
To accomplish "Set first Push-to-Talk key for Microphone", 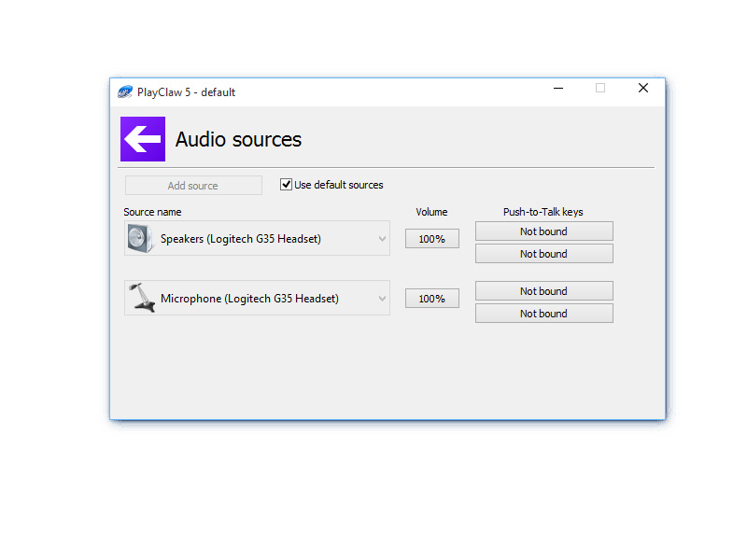I will pyautogui.click(x=543, y=291).
